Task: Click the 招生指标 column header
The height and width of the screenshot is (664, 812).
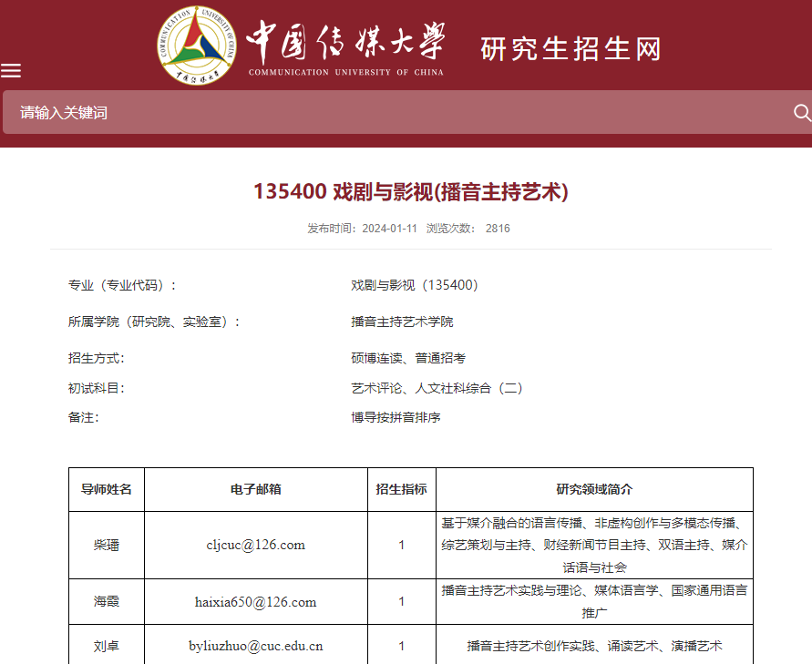Action: 401,489
